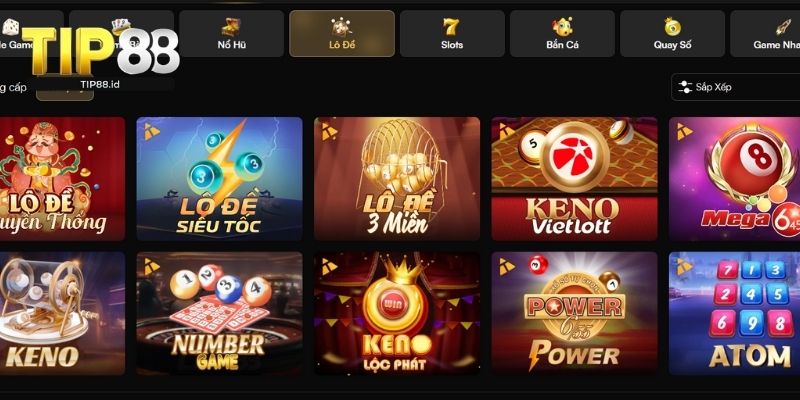Click the Lô Đề tab icon

[341, 27]
